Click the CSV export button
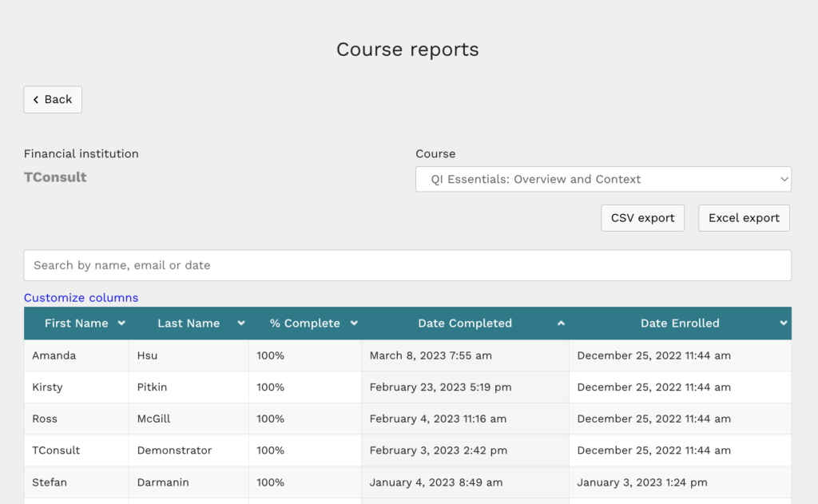818x504 pixels. tap(642, 217)
